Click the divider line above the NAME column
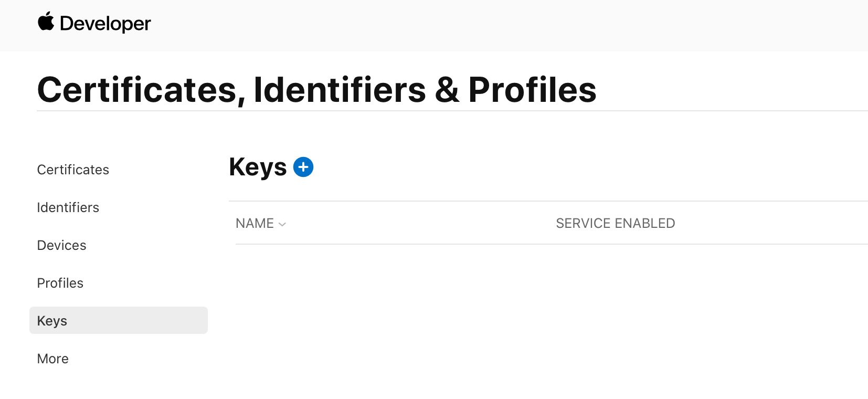 point(548,201)
